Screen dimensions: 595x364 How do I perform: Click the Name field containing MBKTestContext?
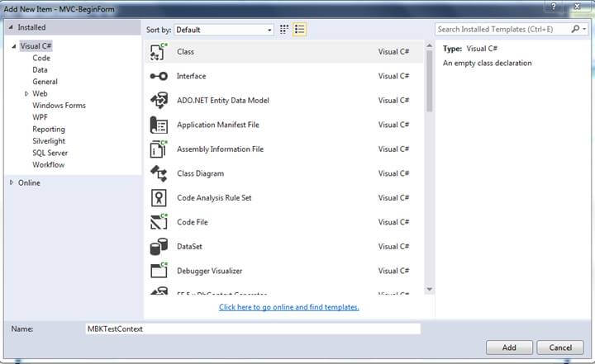coord(253,329)
